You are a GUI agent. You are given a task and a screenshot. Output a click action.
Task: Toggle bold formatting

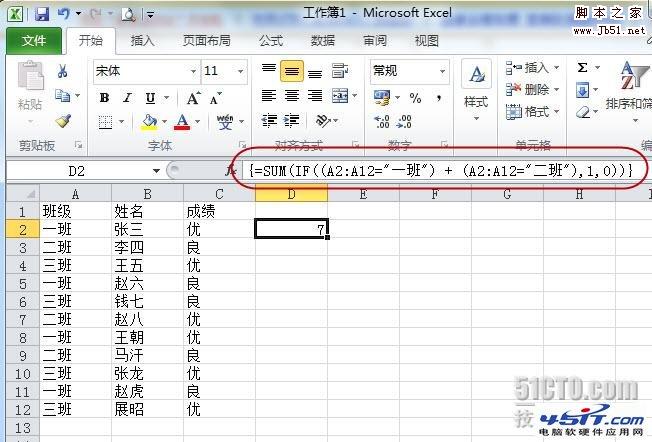coord(104,98)
